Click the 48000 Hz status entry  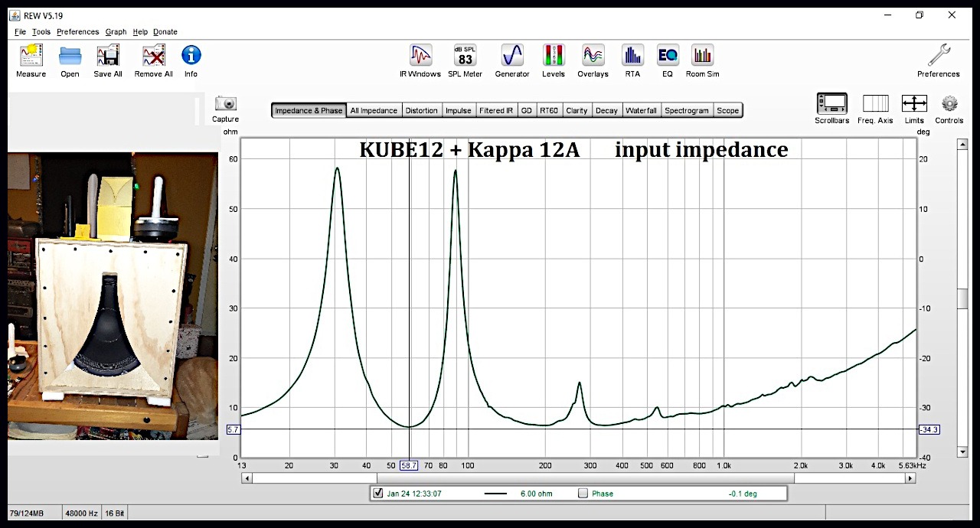point(81,513)
